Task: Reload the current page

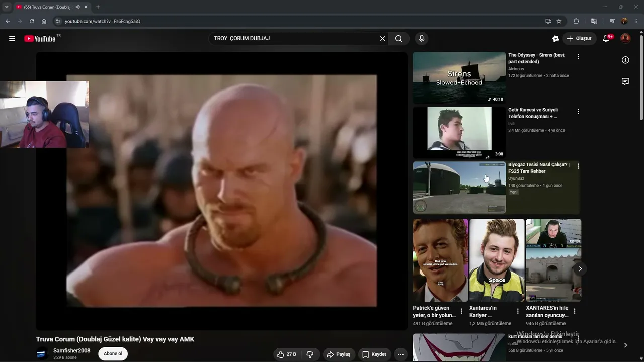Action: [32, 21]
